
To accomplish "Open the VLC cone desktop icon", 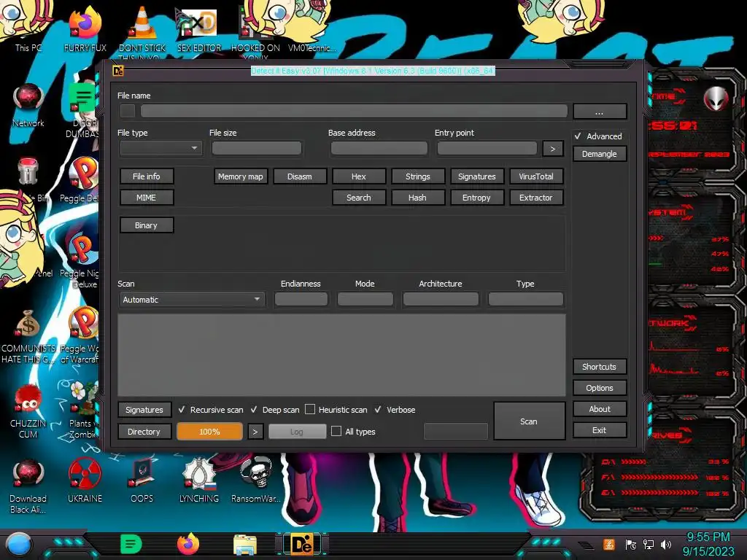I will pos(142,28).
